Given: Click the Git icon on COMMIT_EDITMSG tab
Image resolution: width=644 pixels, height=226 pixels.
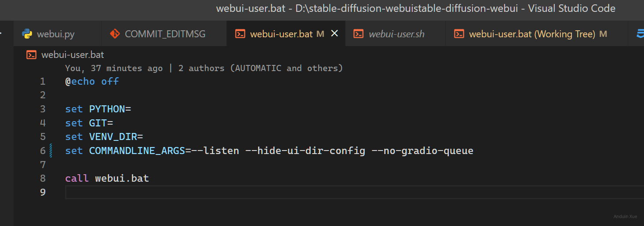Looking at the screenshot, I should coord(115,34).
